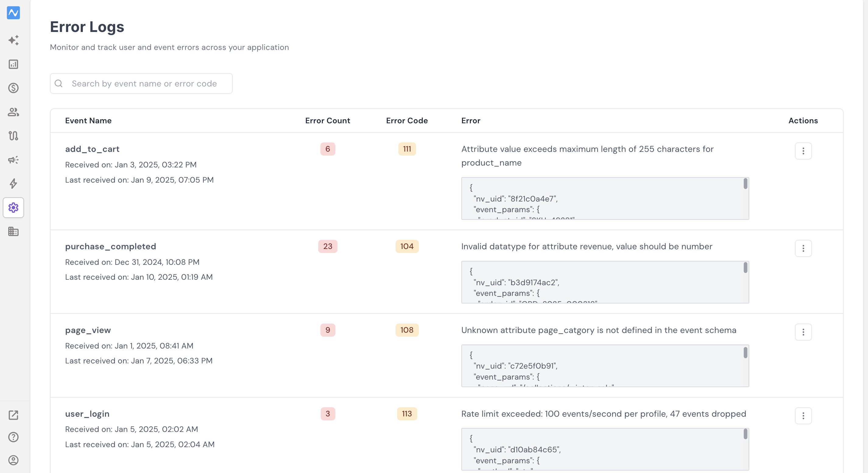Screen dimensions: 868x473
Task: Click the Error Count column header
Action: click(327, 121)
